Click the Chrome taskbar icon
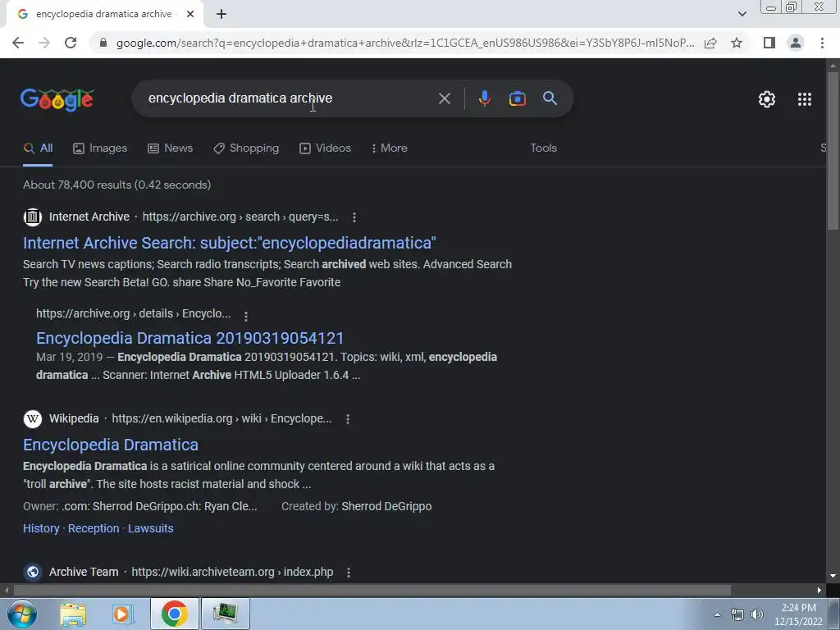This screenshot has width=840, height=630. point(174,614)
